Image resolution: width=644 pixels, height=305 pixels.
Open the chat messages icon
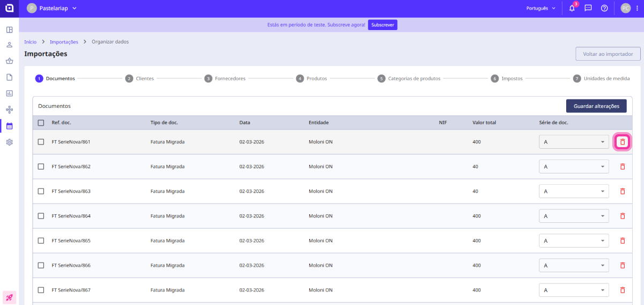pyautogui.click(x=588, y=9)
